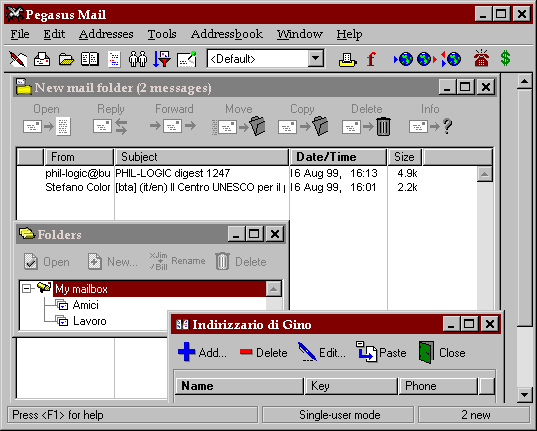Select the Stefano Color UNESCO message
The width and height of the screenshot is (537, 431).
tap(247, 187)
